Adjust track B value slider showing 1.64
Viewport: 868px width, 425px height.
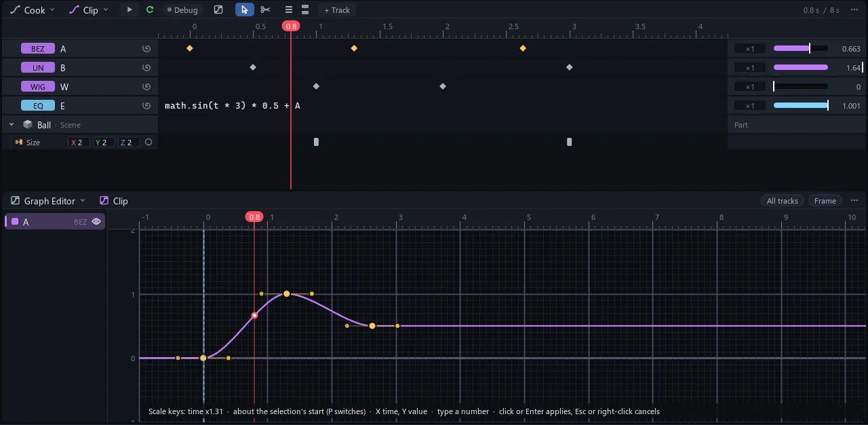click(x=801, y=68)
